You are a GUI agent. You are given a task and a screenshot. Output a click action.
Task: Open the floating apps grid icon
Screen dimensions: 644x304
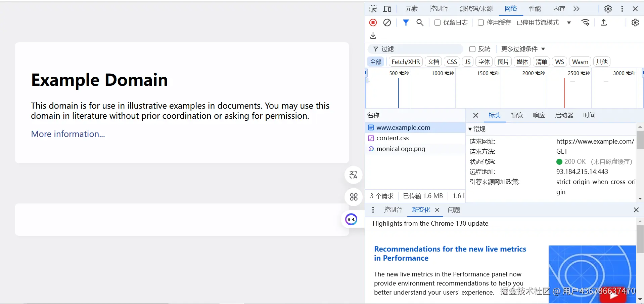[x=354, y=197]
